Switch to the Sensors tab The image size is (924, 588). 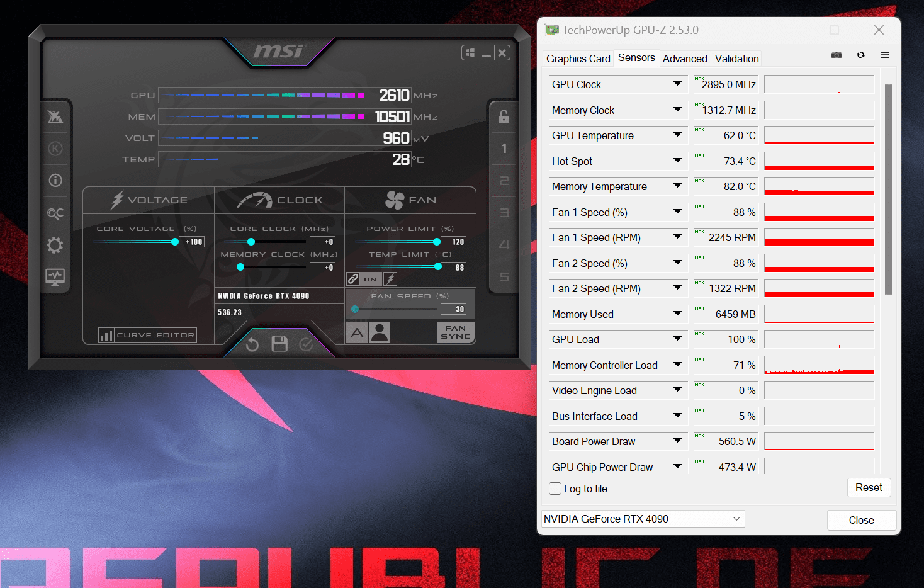click(636, 57)
